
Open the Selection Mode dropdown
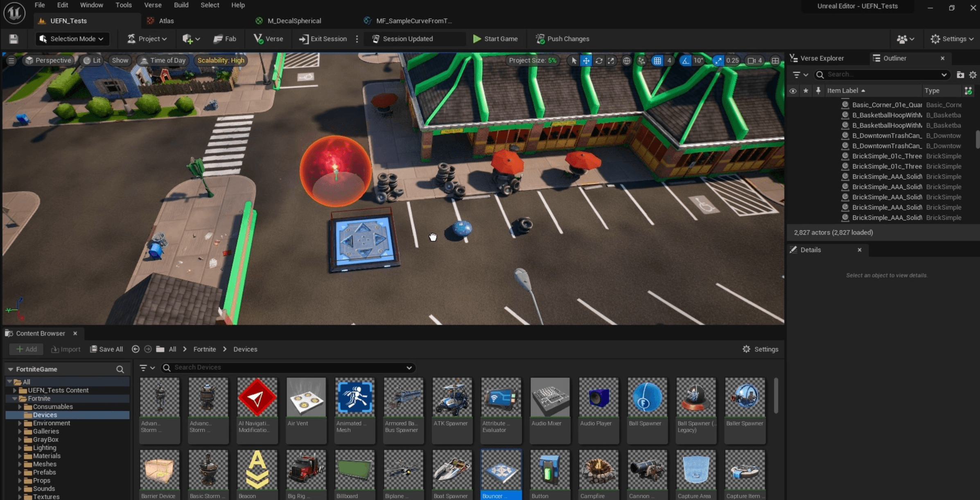[x=72, y=39]
